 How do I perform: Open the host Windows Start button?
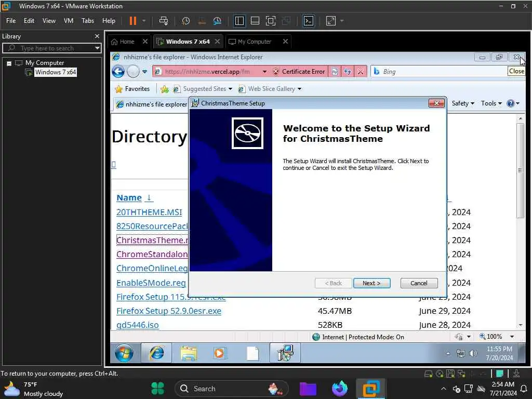pos(157,389)
